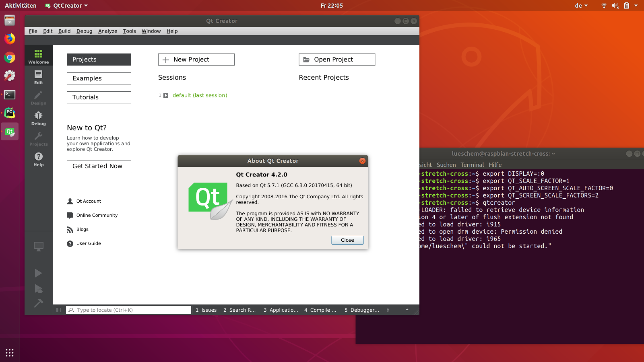Open output pane selector up-down arrows

point(388,310)
